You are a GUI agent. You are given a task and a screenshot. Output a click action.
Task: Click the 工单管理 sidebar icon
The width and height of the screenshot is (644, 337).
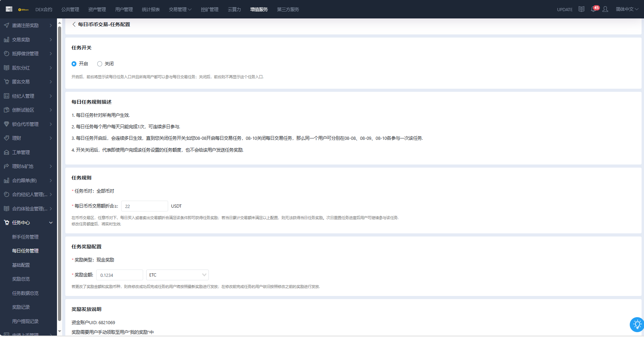point(7,152)
